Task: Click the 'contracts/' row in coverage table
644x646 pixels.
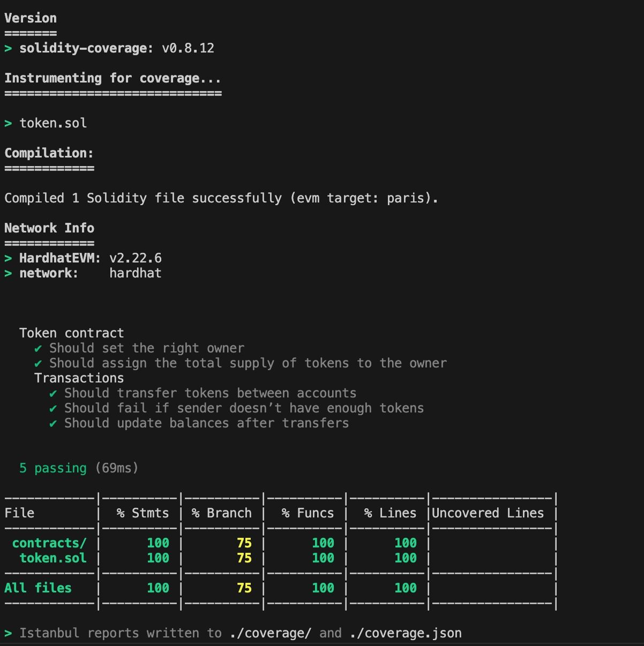Action: tap(49, 543)
